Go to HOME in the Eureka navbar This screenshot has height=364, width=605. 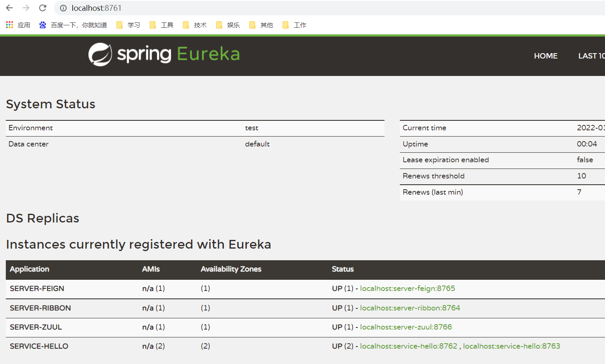(546, 56)
